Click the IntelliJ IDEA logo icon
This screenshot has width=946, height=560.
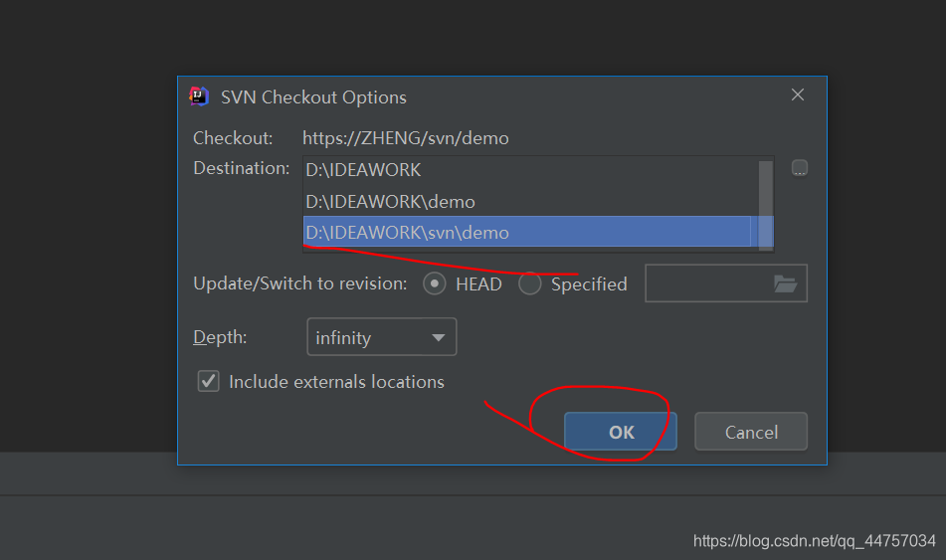click(x=199, y=96)
